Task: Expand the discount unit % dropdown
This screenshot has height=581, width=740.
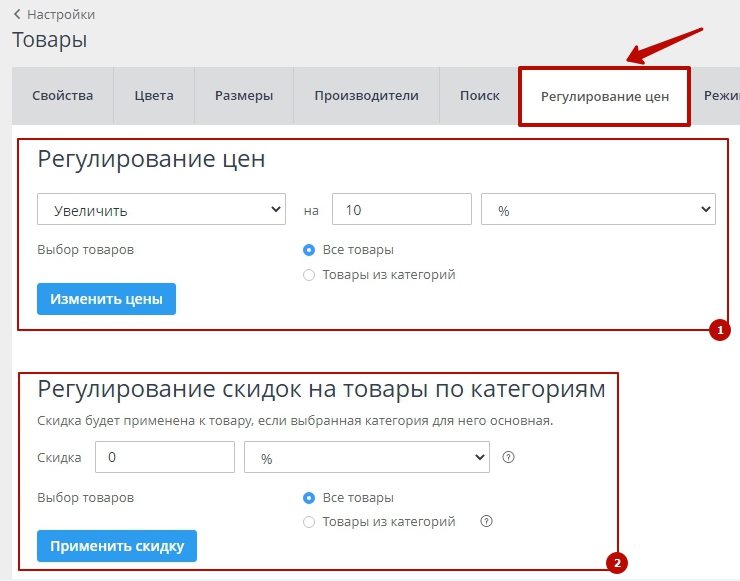Action: [x=366, y=457]
